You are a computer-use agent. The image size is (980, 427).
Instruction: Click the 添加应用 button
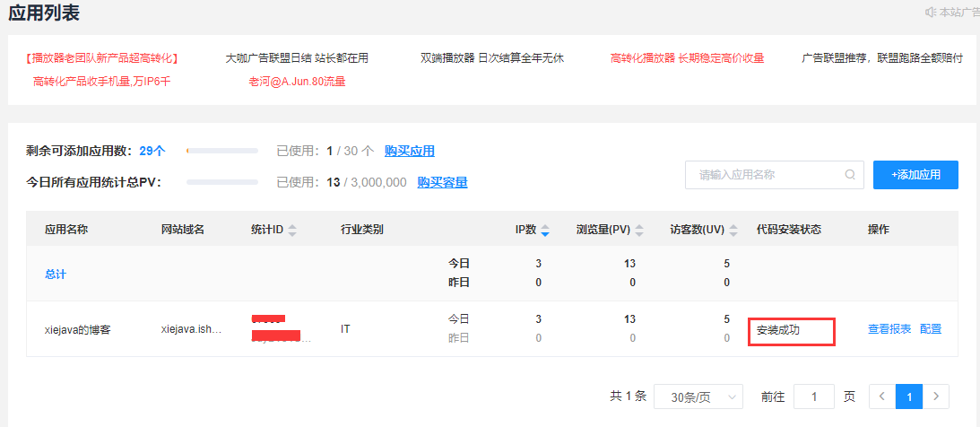pyautogui.click(x=915, y=175)
